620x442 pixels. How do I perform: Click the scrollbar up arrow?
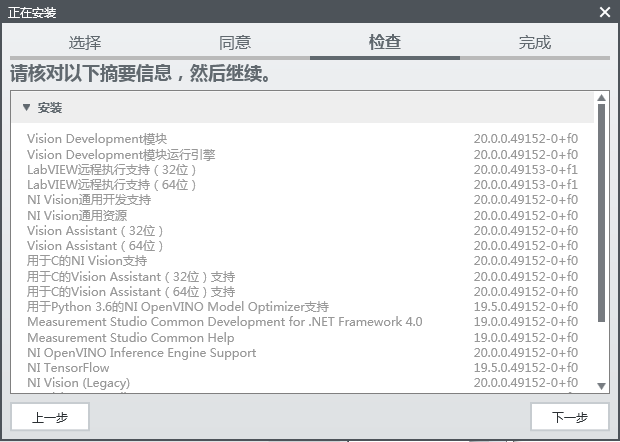[601, 98]
